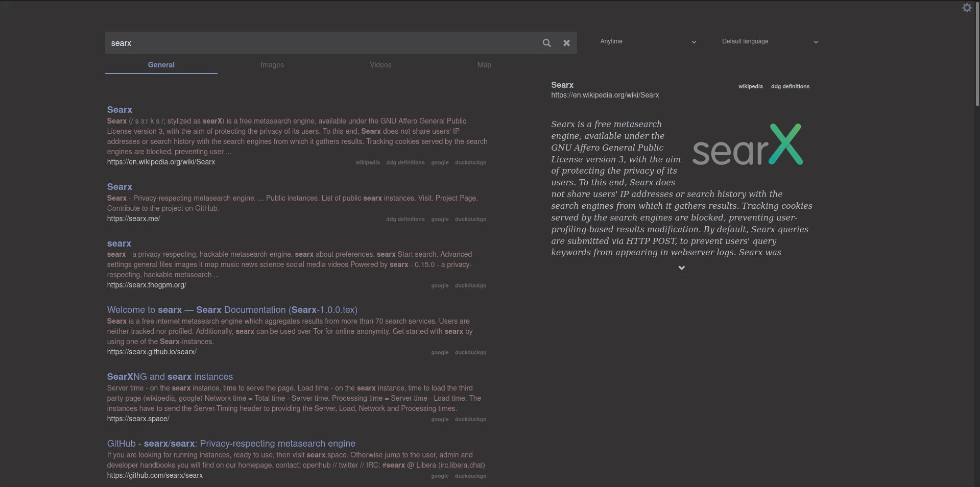Click the https://en.wikipedia.org/wiki/Searx result URL

click(161, 162)
